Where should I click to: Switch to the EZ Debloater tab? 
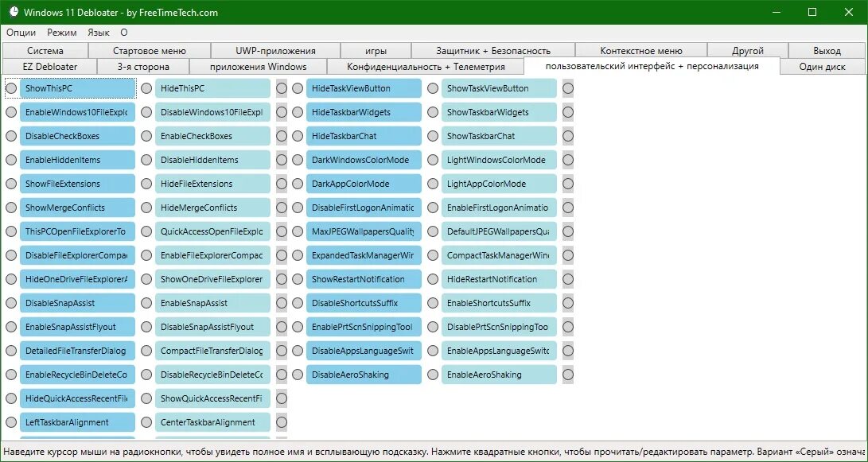(x=50, y=67)
